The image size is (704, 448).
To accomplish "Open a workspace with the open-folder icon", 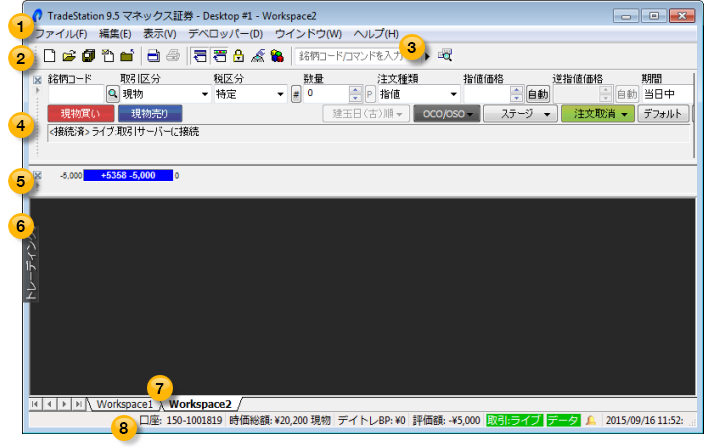I will pos(69,56).
